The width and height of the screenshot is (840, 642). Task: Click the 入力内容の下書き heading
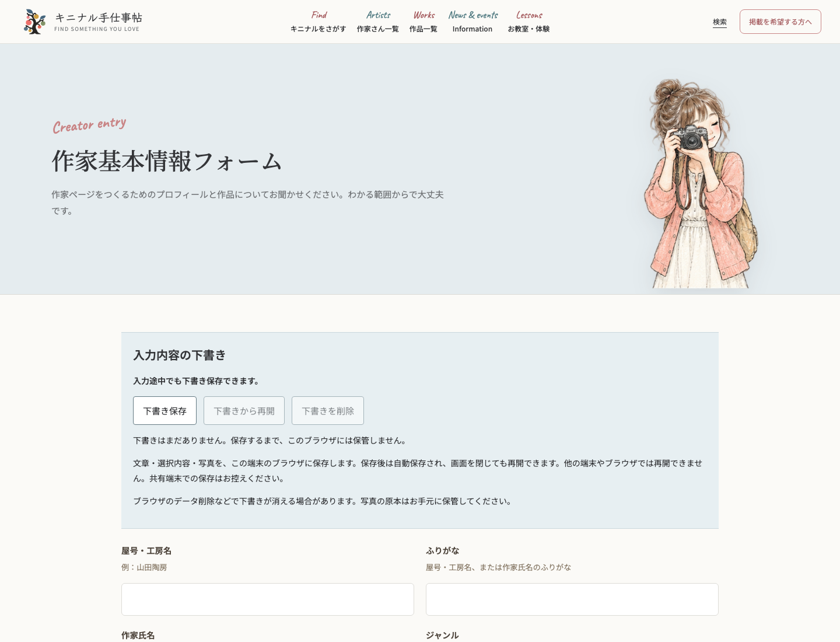[180, 355]
